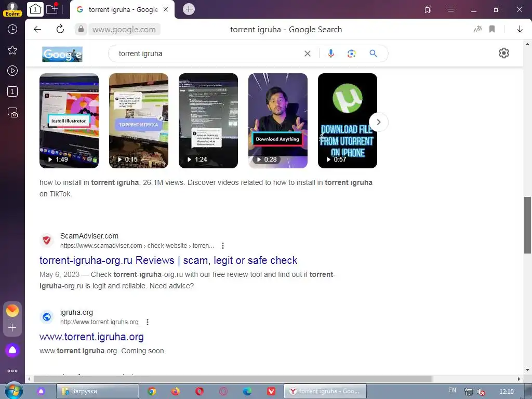Click the Войти profile button
This screenshot has height=399, width=532.
(12, 9)
